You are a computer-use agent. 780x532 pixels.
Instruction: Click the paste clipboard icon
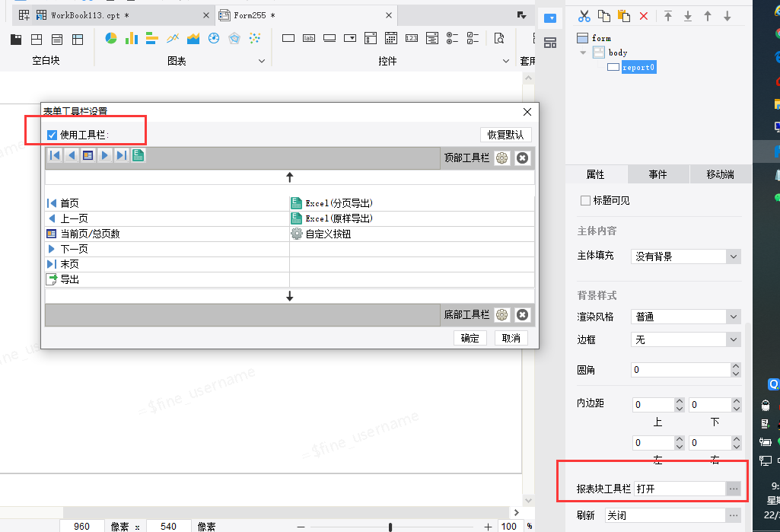(x=624, y=17)
